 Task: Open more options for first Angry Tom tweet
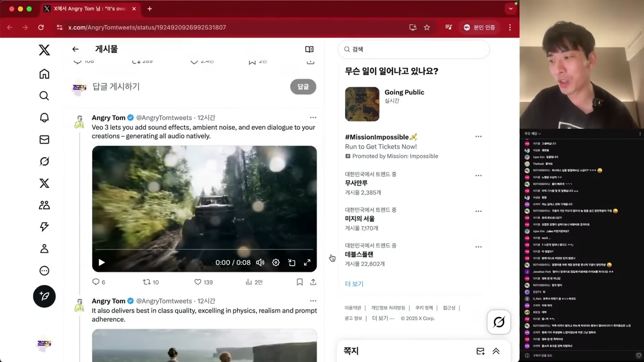coord(313,117)
